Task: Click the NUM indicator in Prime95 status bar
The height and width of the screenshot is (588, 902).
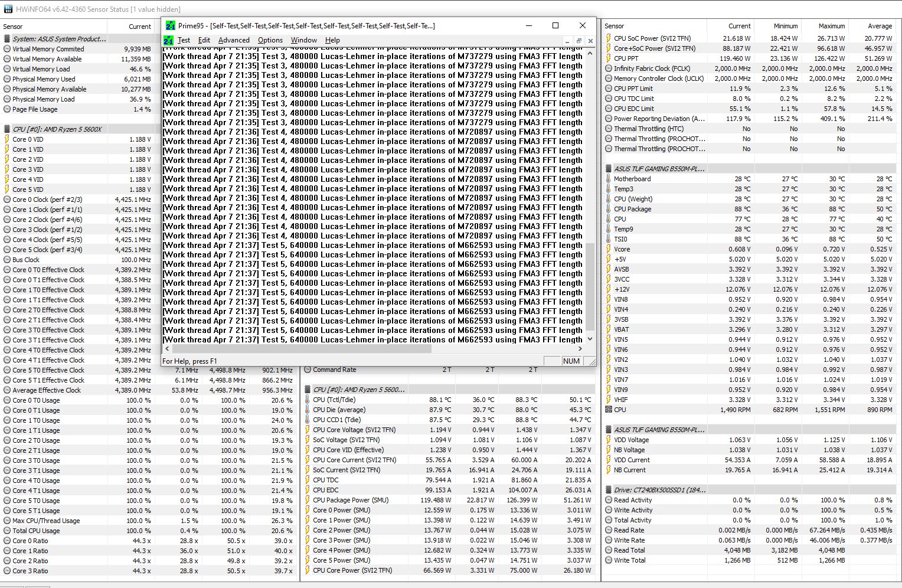Action: tap(571, 361)
